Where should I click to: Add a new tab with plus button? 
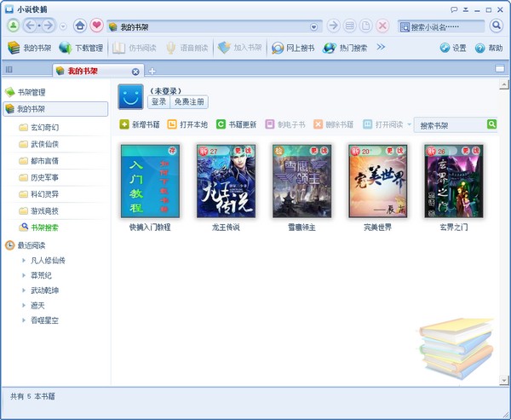point(152,71)
